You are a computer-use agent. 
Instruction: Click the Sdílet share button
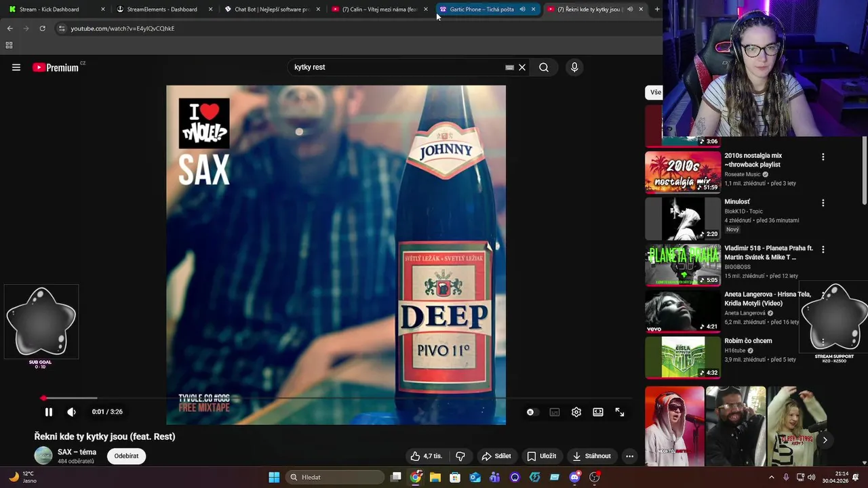[x=496, y=456]
